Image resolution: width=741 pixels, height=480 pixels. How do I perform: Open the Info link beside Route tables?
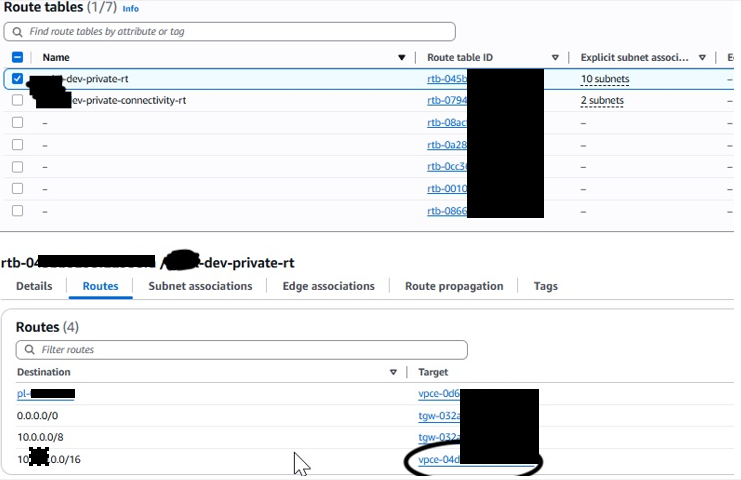130,9
